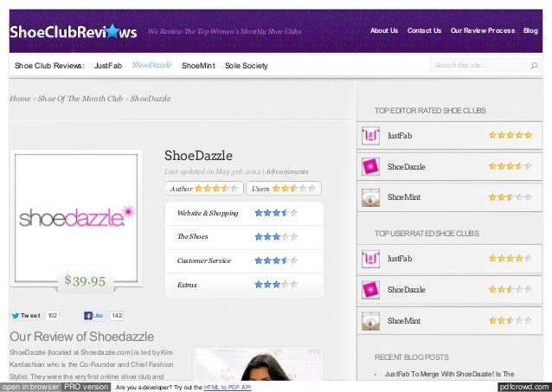Open the About Us page
Image resolution: width=552 pixels, height=392 pixels.
384,30
